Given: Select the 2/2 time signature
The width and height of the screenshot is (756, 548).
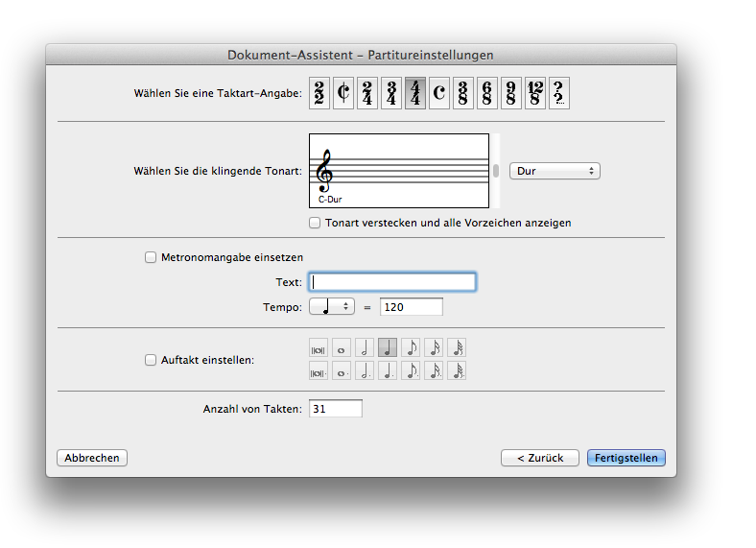Looking at the screenshot, I should pos(319,93).
